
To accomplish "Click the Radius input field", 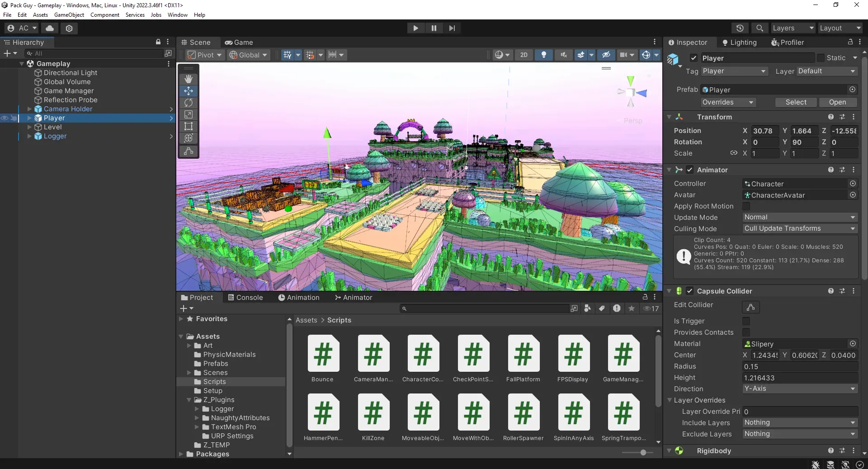I will click(x=800, y=367).
